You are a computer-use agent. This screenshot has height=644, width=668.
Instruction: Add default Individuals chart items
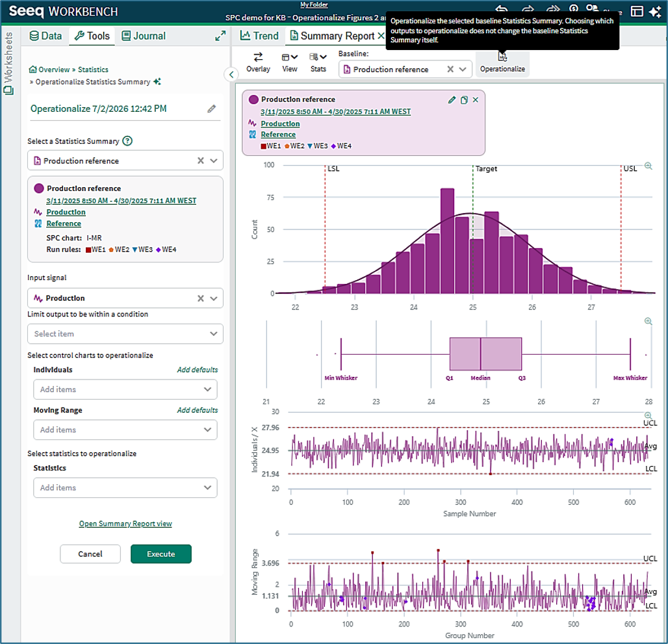point(198,370)
